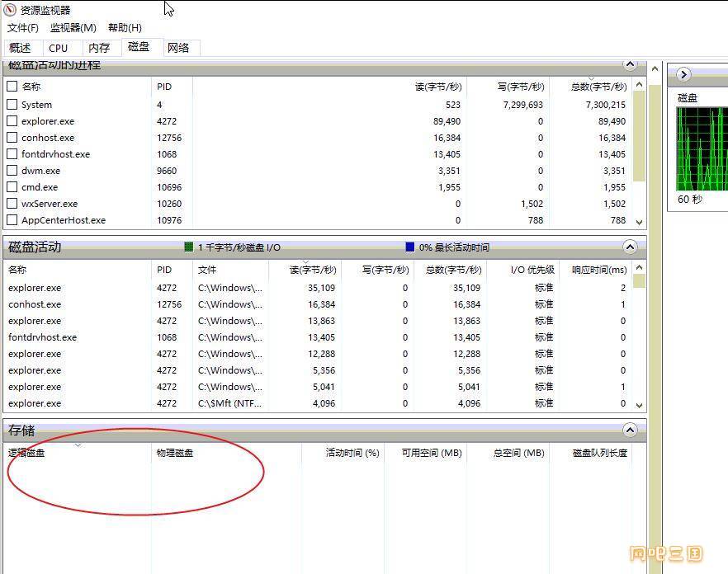Sort disk activity by 响应时间(ms) column

pyautogui.click(x=599, y=270)
